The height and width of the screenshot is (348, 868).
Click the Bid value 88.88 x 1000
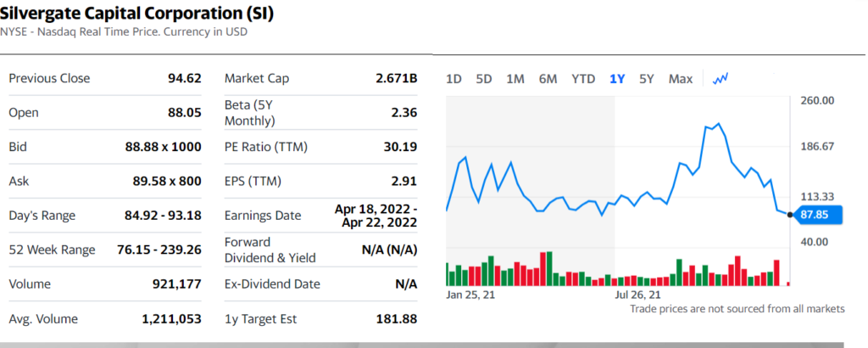(164, 147)
